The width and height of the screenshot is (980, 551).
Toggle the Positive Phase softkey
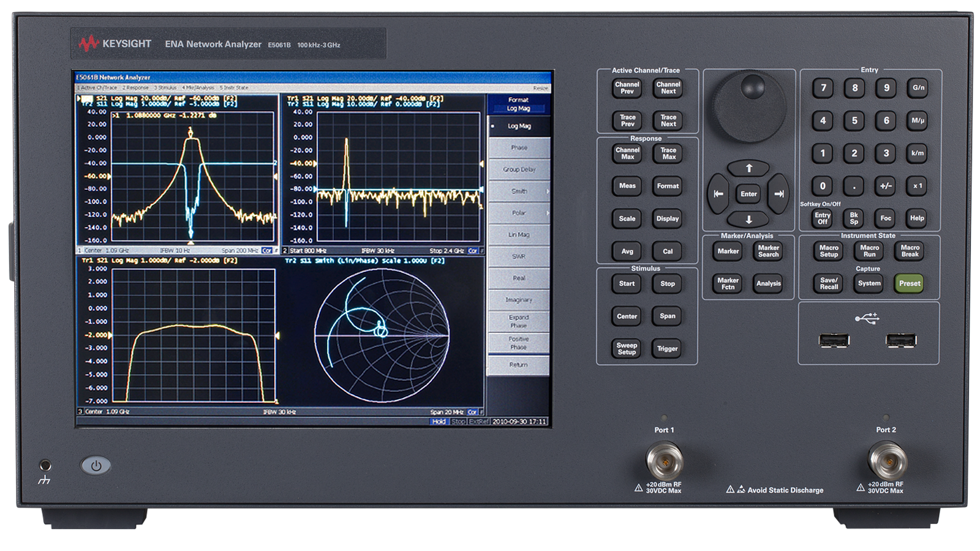tap(518, 343)
